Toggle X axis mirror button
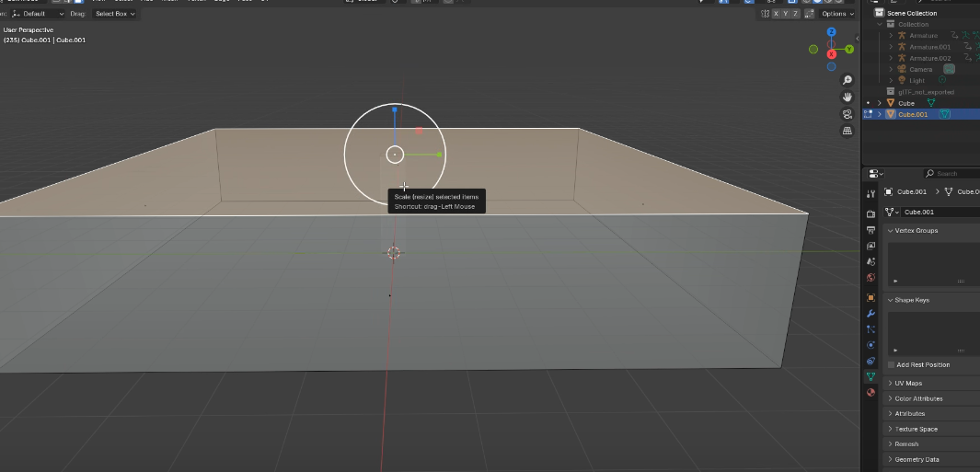Image resolution: width=980 pixels, height=472 pixels. click(x=777, y=14)
